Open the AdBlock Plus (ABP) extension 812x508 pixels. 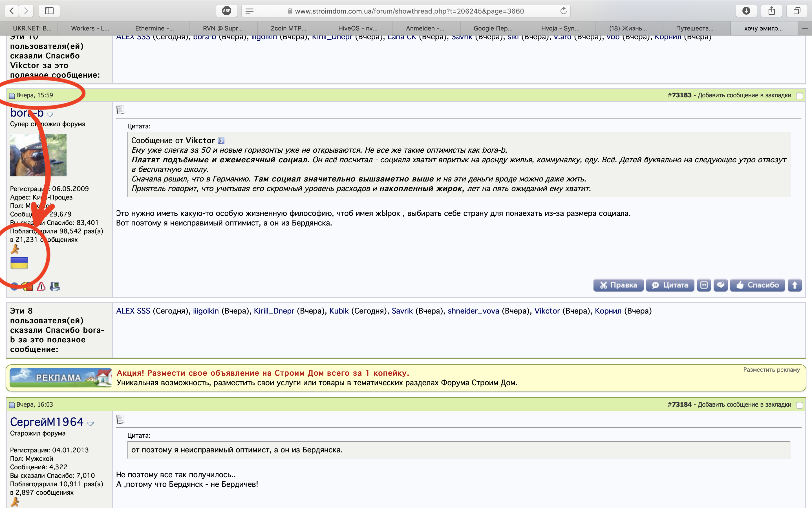point(226,11)
